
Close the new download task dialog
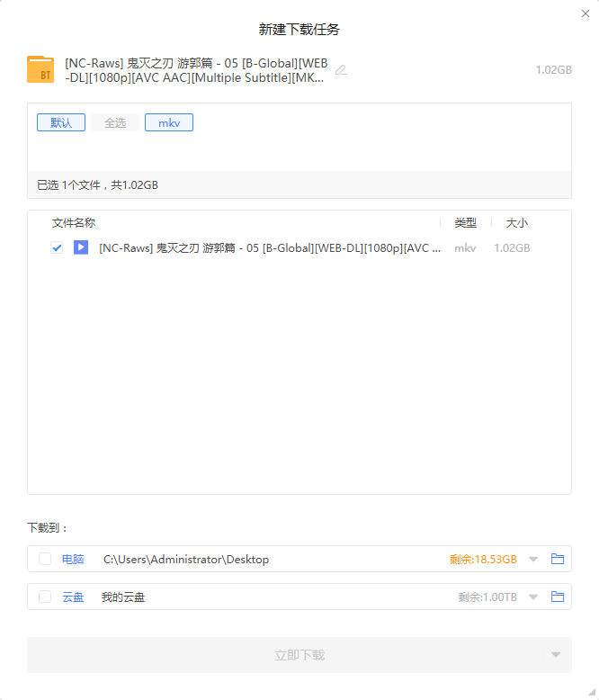pyautogui.click(x=586, y=13)
